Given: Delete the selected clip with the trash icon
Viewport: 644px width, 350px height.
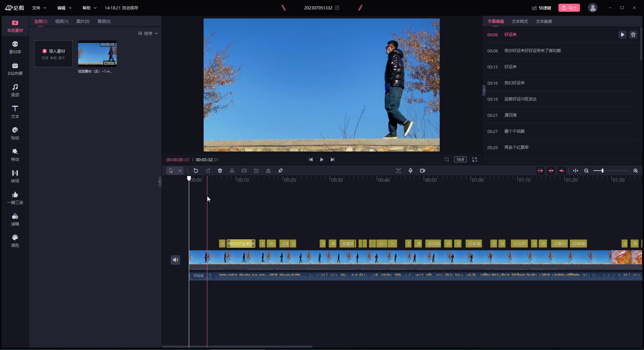Looking at the screenshot, I should (x=220, y=171).
